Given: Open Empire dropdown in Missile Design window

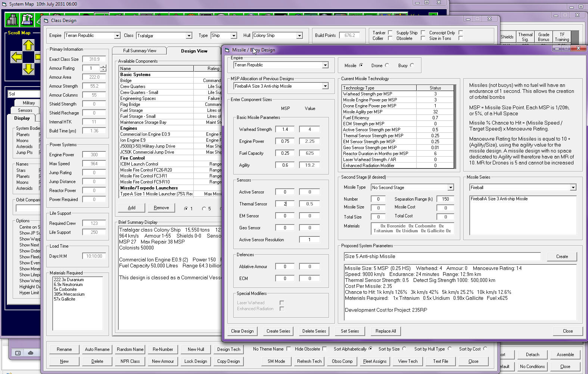Looking at the screenshot, I should click(325, 65).
